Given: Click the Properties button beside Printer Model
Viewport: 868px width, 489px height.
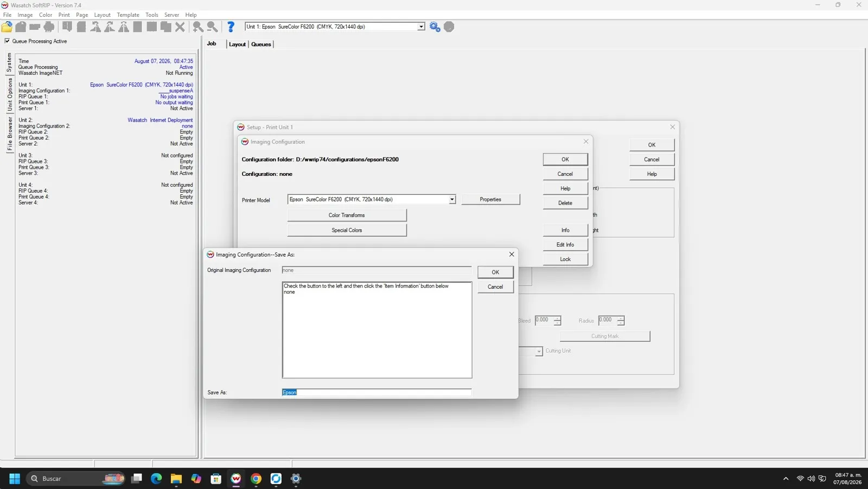Looking at the screenshot, I should (x=490, y=199).
